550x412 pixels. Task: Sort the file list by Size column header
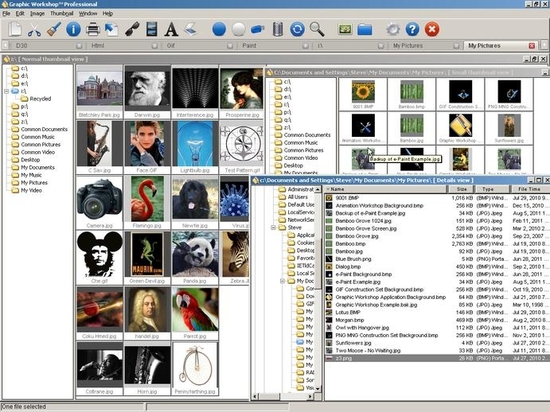(462, 189)
